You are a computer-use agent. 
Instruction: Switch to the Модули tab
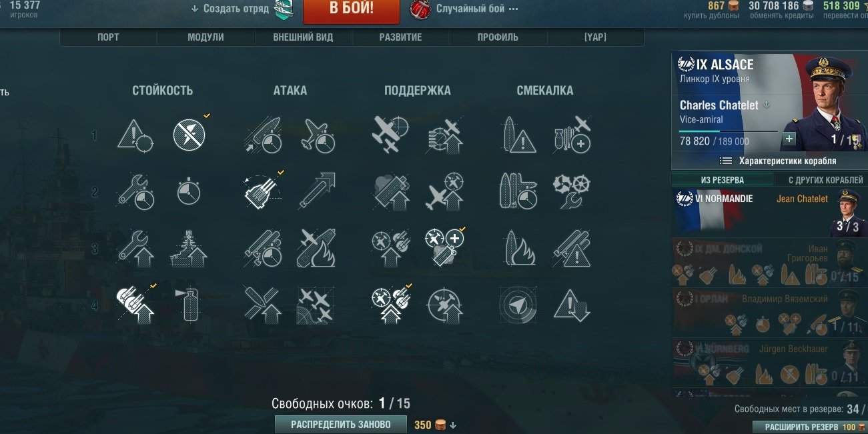click(205, 37)
